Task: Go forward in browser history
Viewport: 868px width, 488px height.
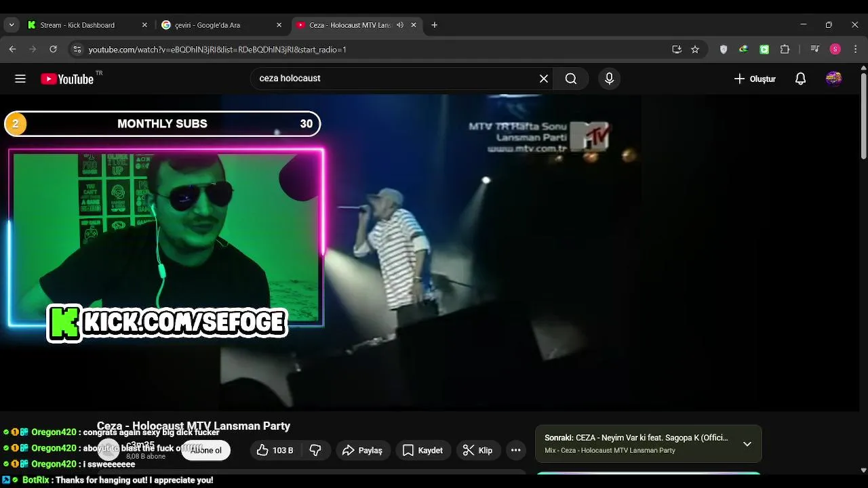Action: tap(33, 49)
